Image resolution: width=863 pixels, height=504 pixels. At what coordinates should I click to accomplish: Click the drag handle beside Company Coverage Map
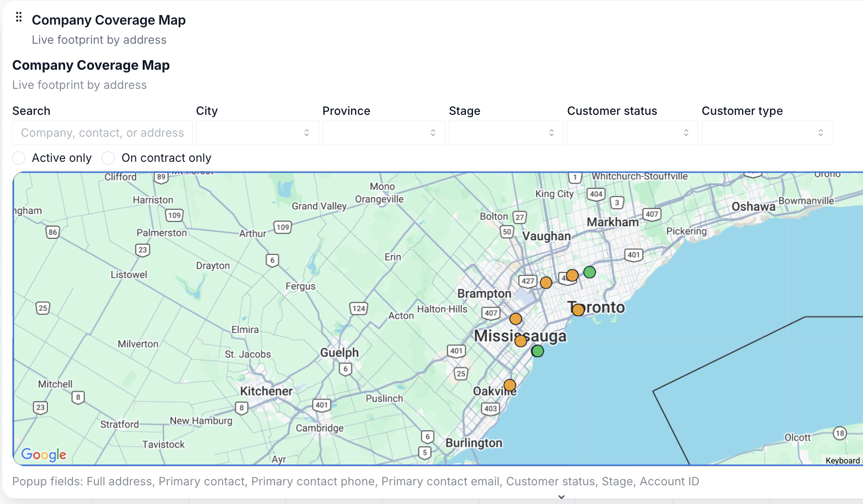pos(19,17)
